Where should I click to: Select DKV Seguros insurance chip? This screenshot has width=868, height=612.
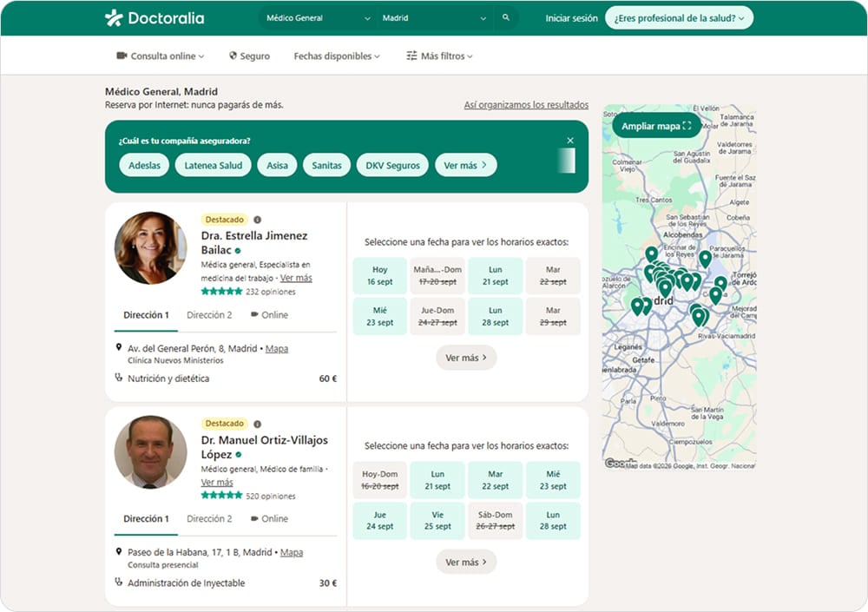[392, 165]
